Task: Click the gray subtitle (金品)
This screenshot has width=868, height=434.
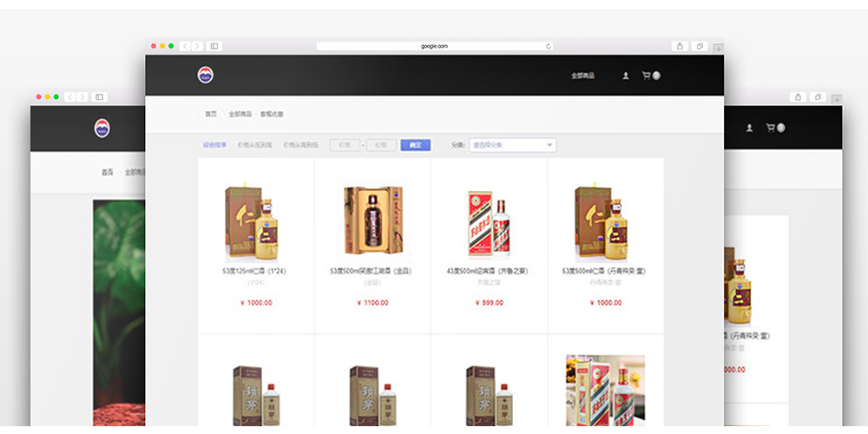Action: (x=372, y=282)
